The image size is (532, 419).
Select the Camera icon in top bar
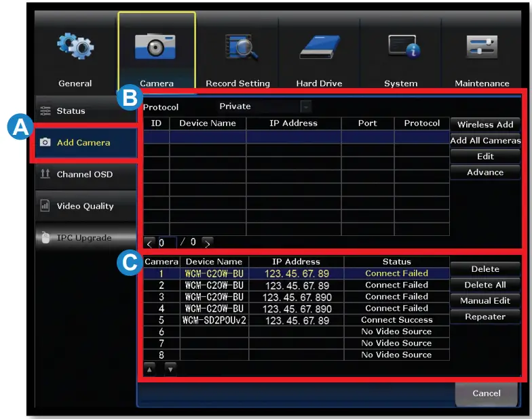pyautogui.click(x=155, y=46)
